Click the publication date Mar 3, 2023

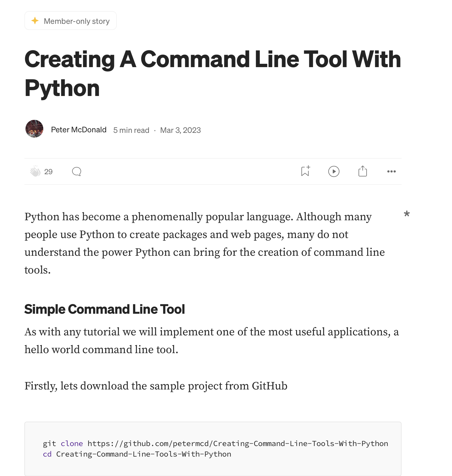180,130
